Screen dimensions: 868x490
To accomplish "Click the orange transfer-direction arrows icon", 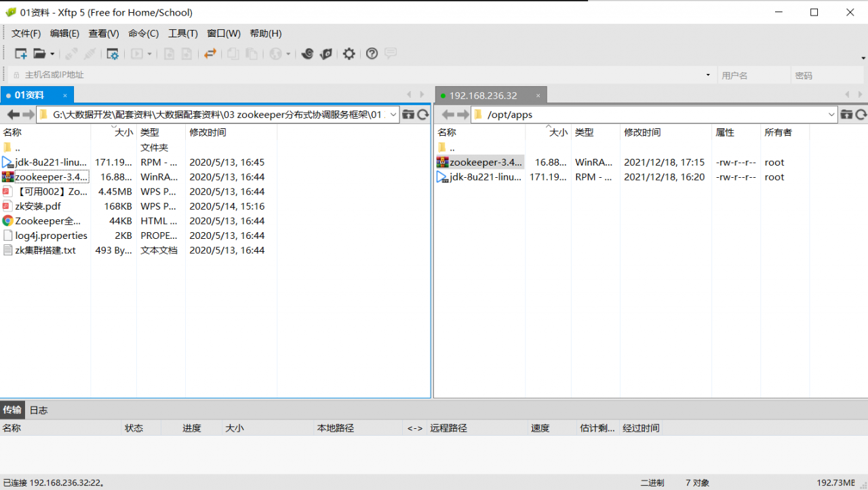I will 210,54.
